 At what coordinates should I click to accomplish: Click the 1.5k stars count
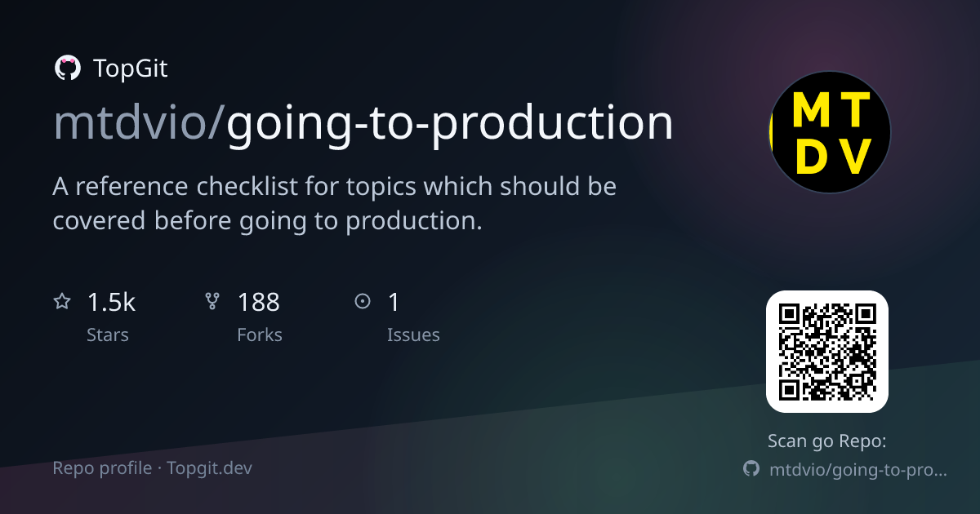[111, 303]
